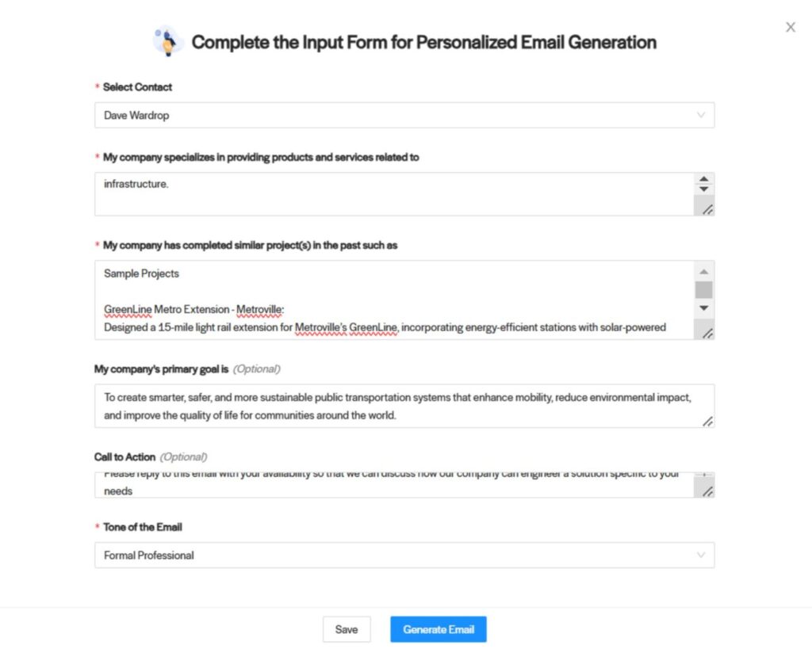Click the Formal Professional chevron arrow

tap(701, 555)
